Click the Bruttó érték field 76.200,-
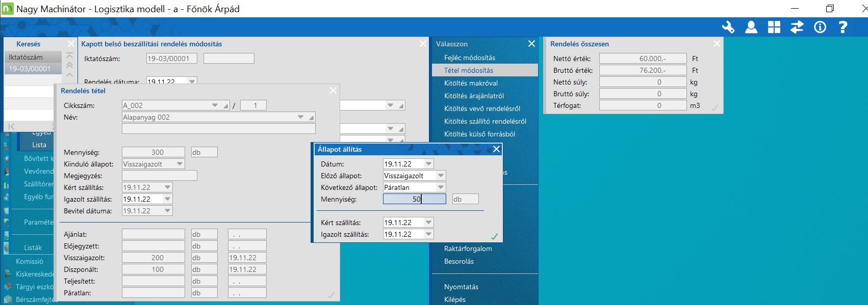868x305 pixels. [x=643, y=70]
